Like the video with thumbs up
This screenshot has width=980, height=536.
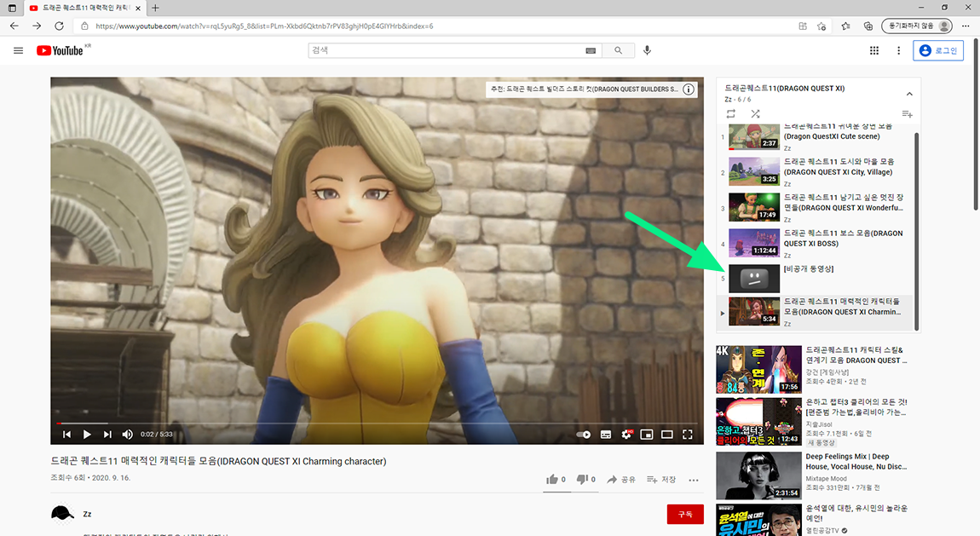click(556, 480)
